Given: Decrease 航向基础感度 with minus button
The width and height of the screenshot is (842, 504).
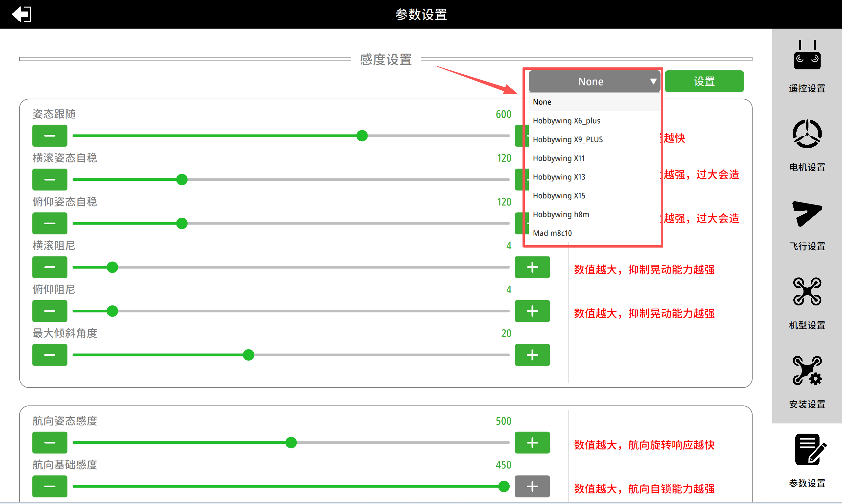Looking at the screenshot, I should tap(50, 486).
